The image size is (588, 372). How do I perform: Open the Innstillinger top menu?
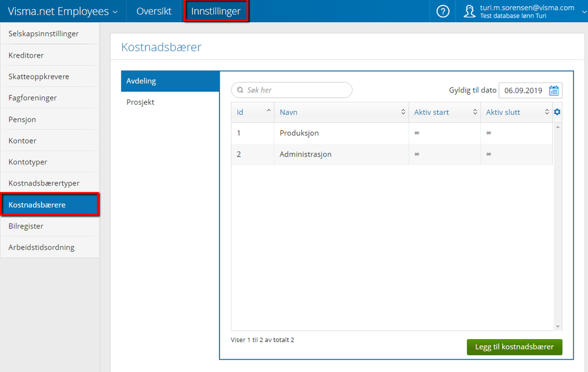tap(216, 11)
